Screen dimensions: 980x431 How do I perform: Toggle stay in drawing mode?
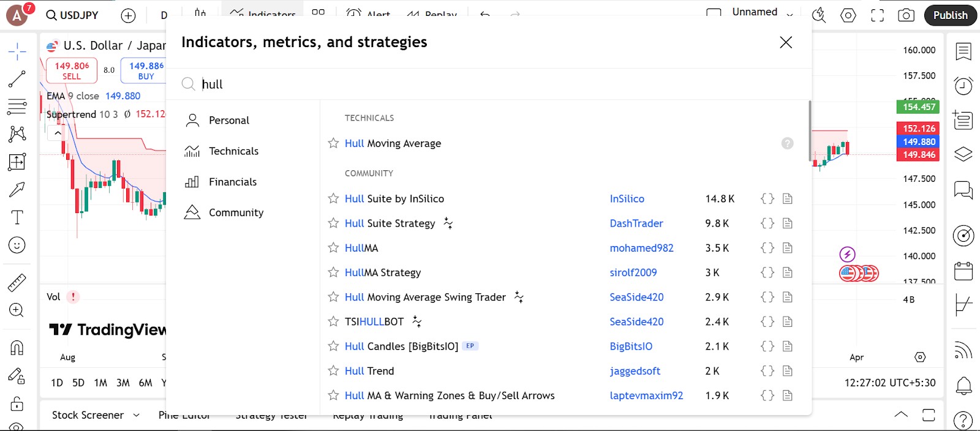click(x=17, y=376)
